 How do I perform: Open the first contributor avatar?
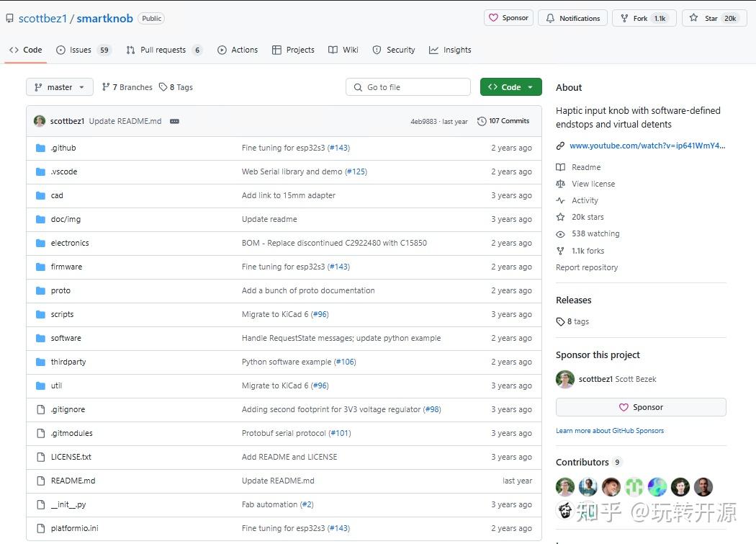click(x=565, y=487)
